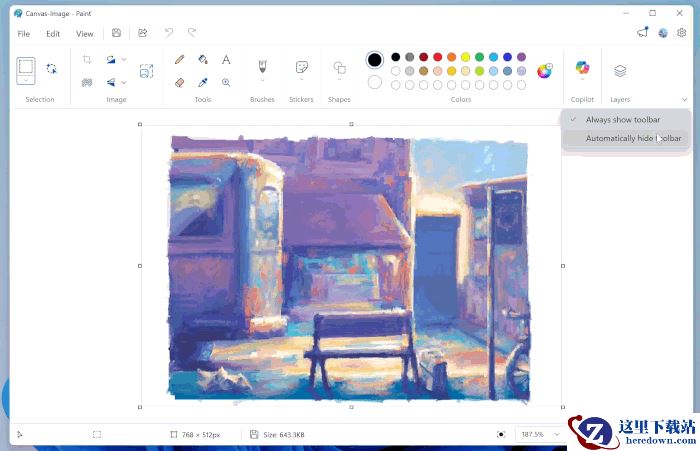This screenshot has height=451, width=700.
Task: Open Paint settings gear
Action: coord(682,33)
